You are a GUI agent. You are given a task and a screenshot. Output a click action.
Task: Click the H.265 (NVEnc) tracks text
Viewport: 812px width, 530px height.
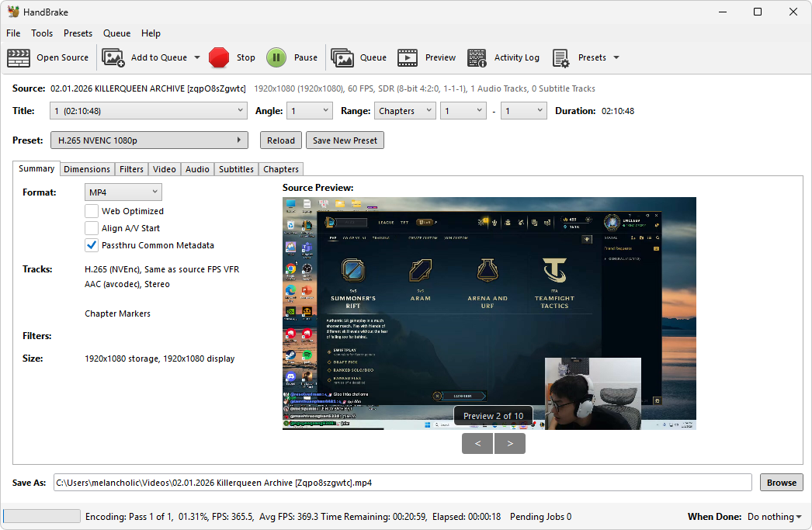coord(162,269)
